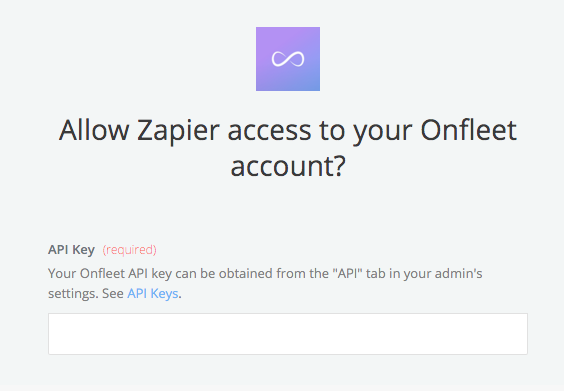Click the "Allow Zapier access" heading
Image resolution: width=564 pixels, height=391 pixels.
tap(288, 148)
